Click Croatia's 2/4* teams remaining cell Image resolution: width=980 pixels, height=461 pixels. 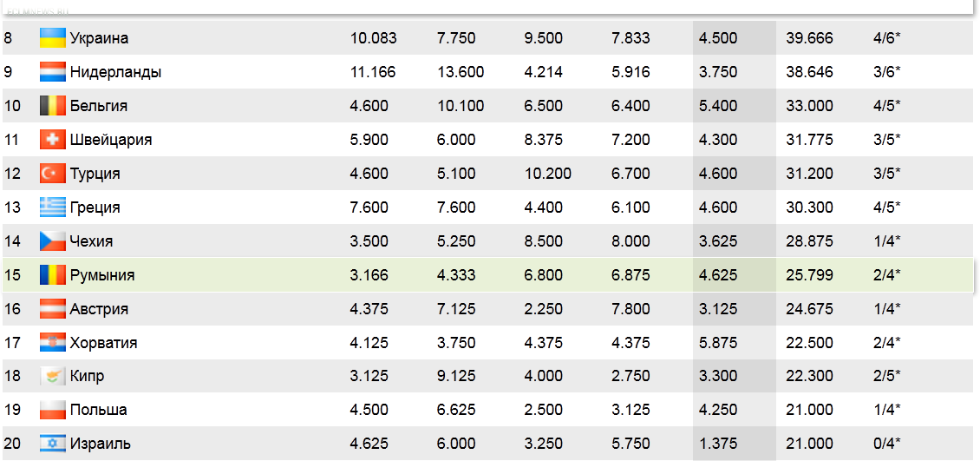[x=887, y=343]
